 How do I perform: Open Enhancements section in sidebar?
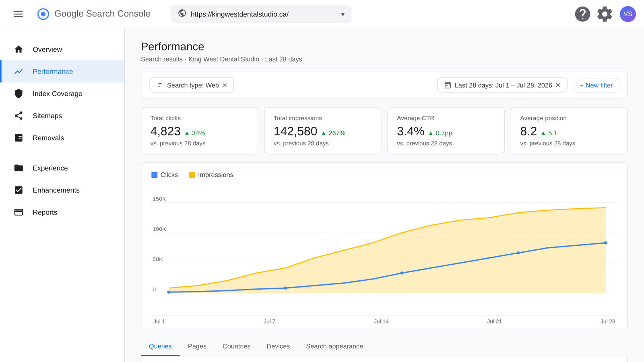[62, 190]
